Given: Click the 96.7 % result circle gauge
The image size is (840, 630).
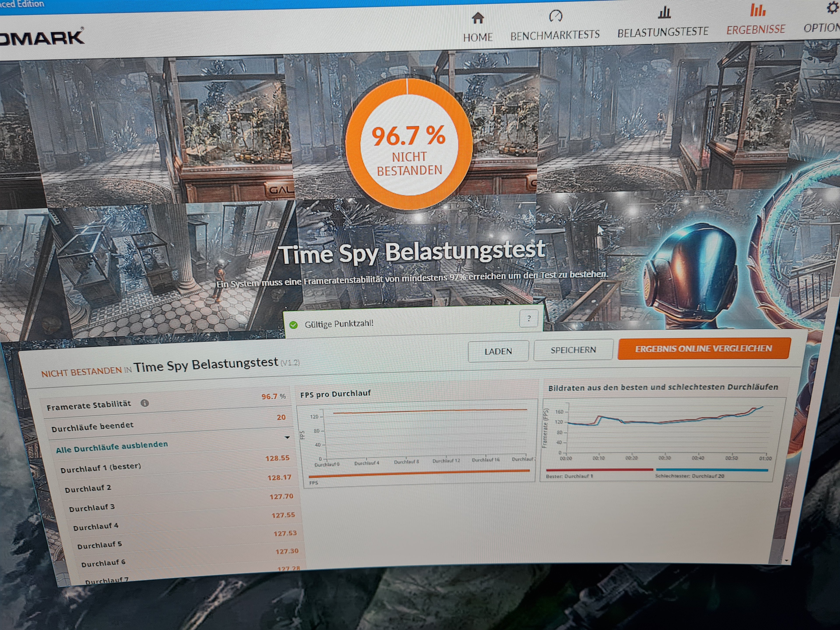Looking at the screenshot, I should 409,144.
